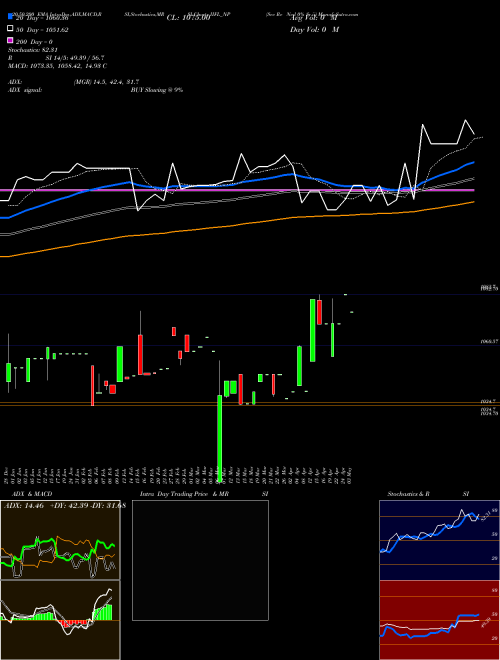
Task: Select the '20 Day - 1060.36' legend text
Action: 42,18
